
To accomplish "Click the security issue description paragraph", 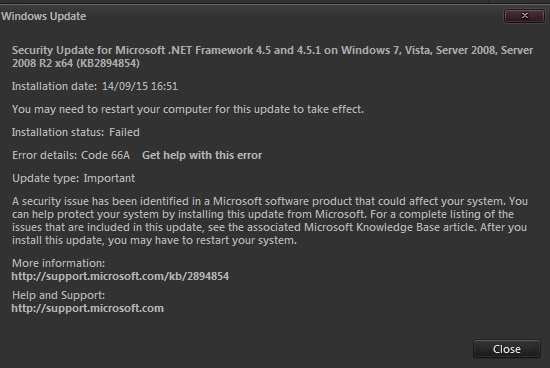I will tap(270, 221).
